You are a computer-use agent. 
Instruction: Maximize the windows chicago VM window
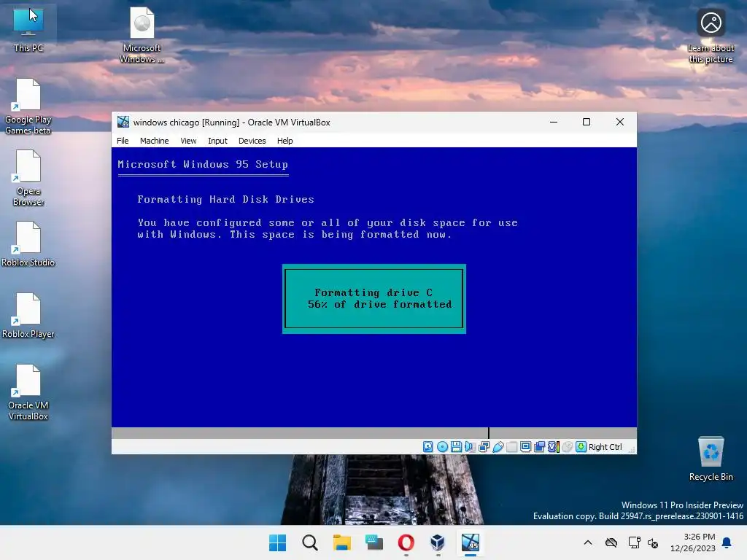click(x=587, y=122)
